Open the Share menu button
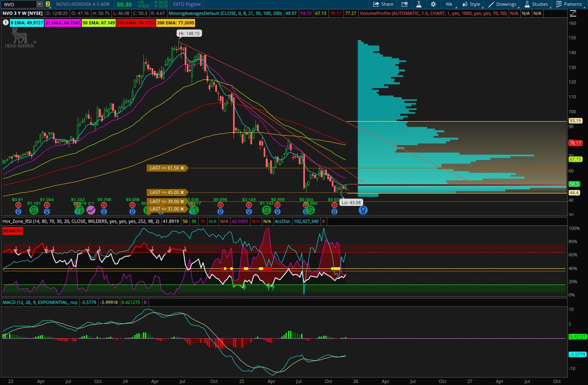 384,4
